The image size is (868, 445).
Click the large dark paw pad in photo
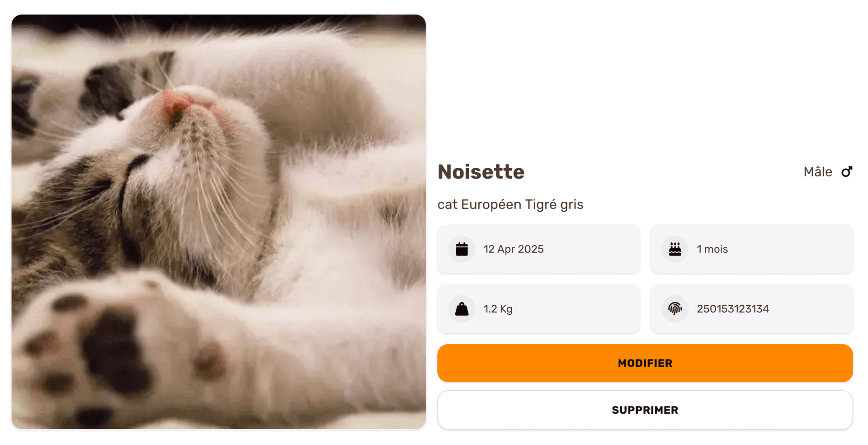pos(115,348)
